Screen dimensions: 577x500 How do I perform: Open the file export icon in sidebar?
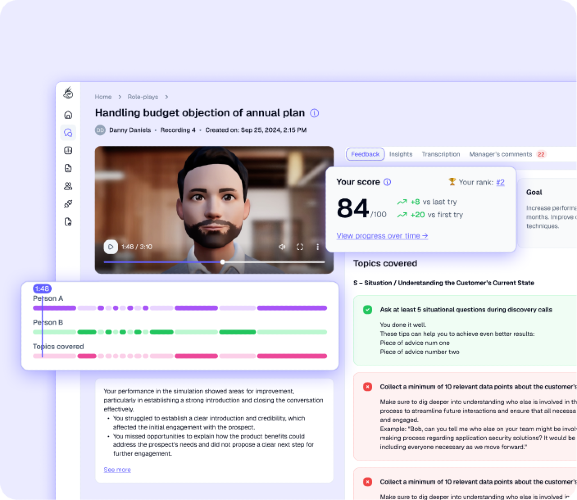point(68,222)
